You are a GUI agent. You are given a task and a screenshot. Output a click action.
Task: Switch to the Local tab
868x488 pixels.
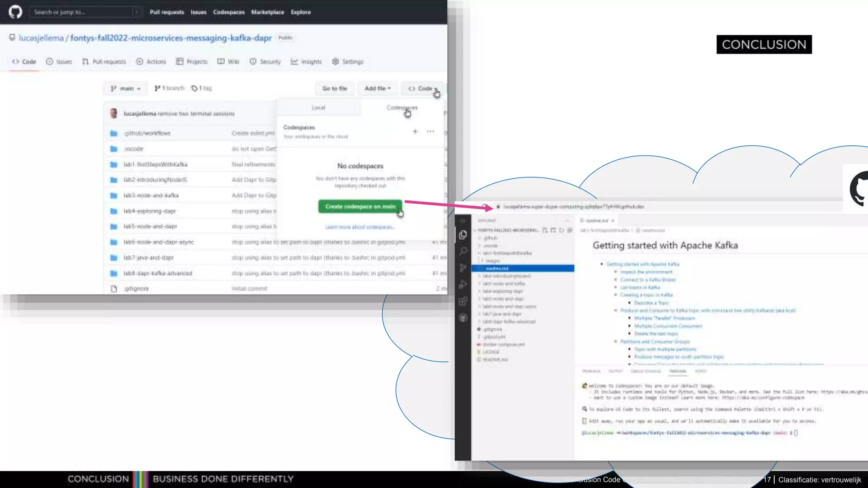click(x=318, y=108)
